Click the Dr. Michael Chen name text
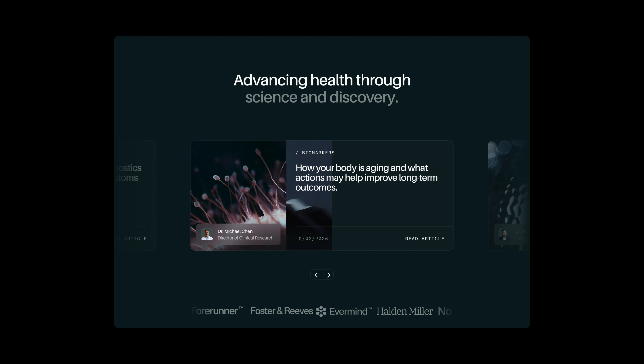The height and width of the screenshot is (364, 644). click(235, 231)
